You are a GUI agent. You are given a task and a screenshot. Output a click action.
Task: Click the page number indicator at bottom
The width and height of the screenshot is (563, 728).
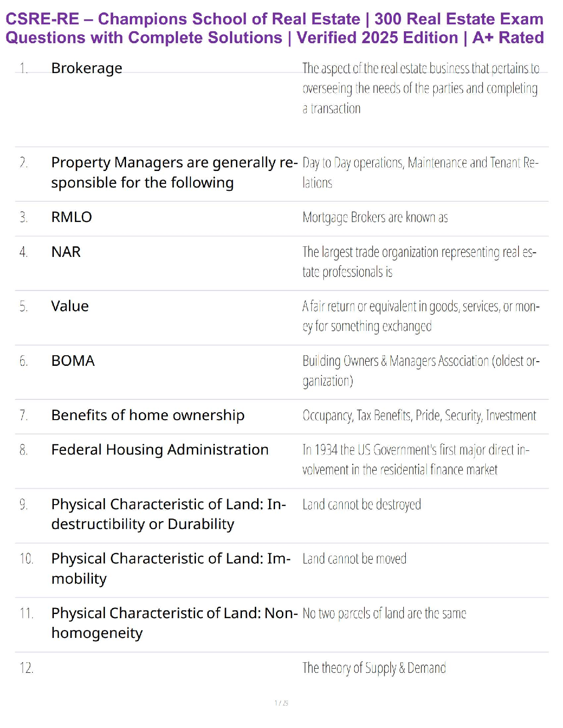[281, 703]
